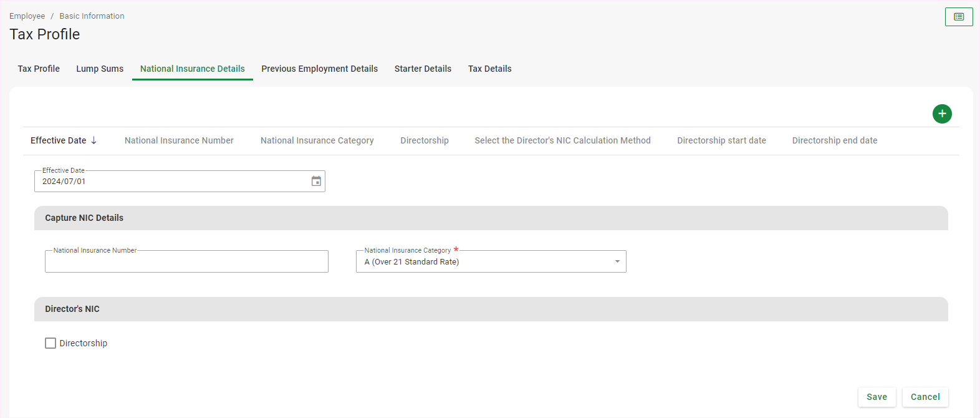Click the Cancel button

pos(925,397)
